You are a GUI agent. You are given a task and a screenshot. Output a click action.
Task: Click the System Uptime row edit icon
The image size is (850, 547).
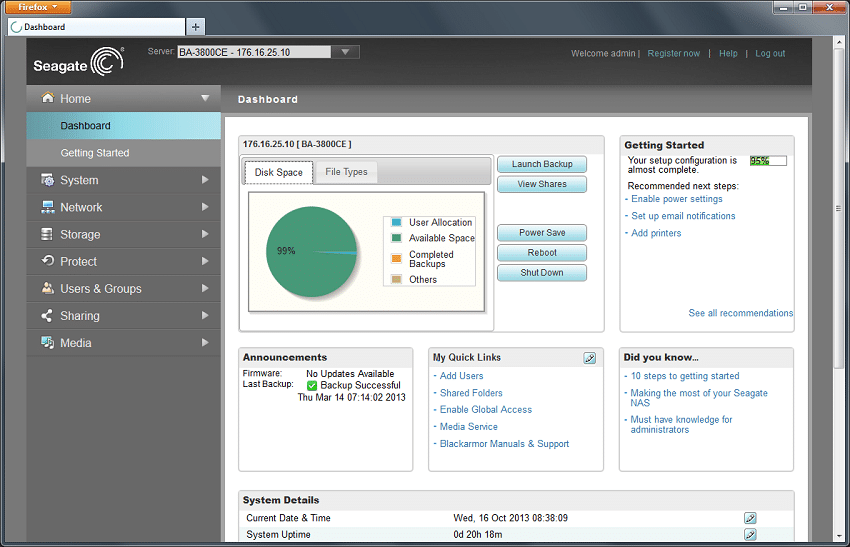tap(750, 535)
